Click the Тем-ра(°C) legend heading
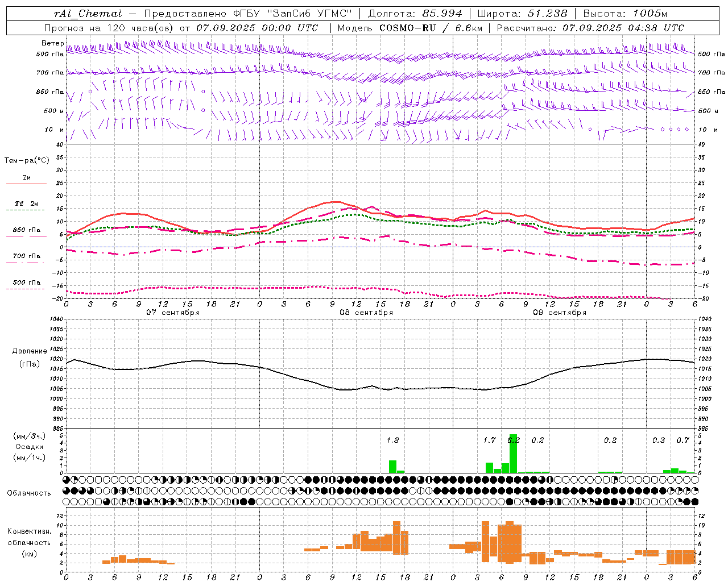Viewport: 728px width, 582px height. pos(27,161)
